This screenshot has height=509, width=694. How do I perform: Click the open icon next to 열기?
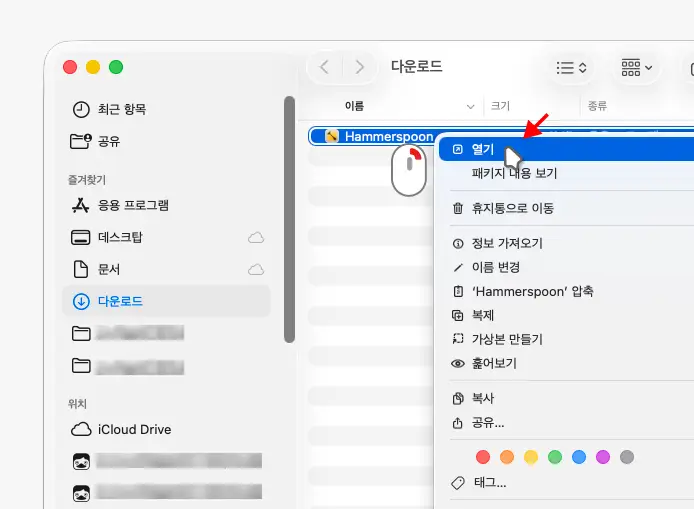[458, 149]
